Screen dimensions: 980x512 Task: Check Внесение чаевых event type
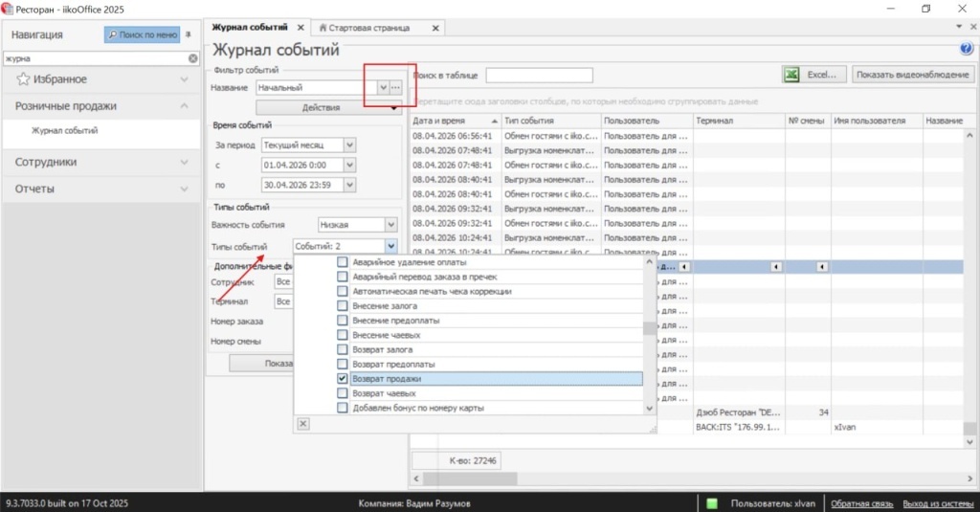click(x=342, y=335)
